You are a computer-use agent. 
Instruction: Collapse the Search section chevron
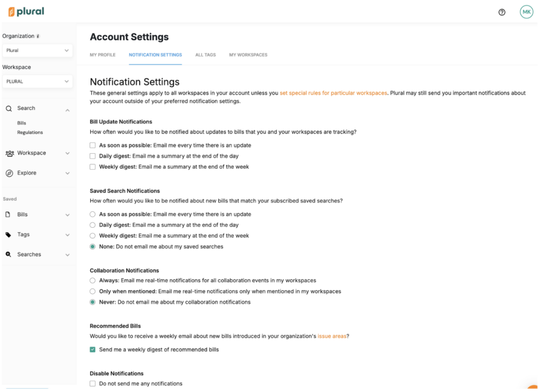67,110
